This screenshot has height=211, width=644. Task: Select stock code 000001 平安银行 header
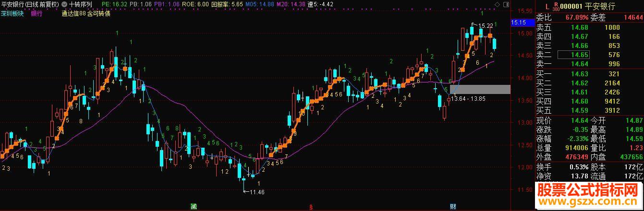588,5
